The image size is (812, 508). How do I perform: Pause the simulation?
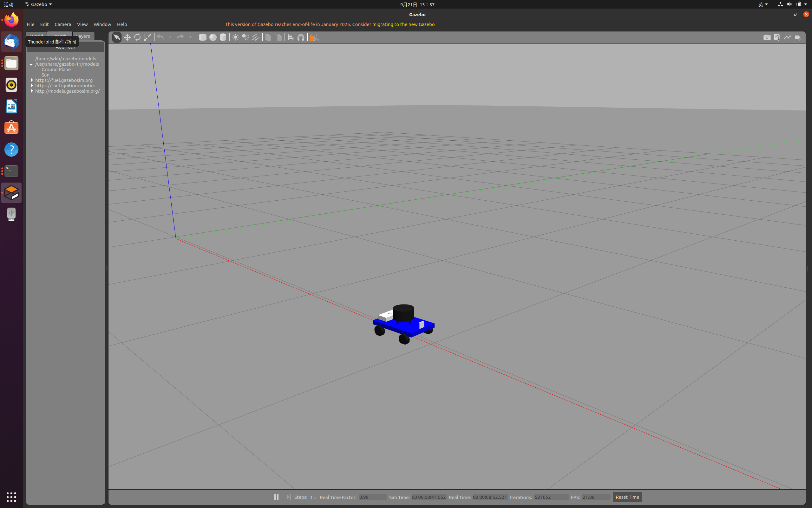tap(276, 497)
